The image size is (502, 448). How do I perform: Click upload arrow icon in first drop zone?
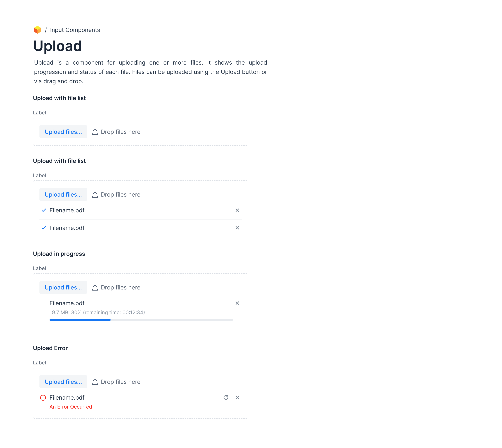coord(95,132)
